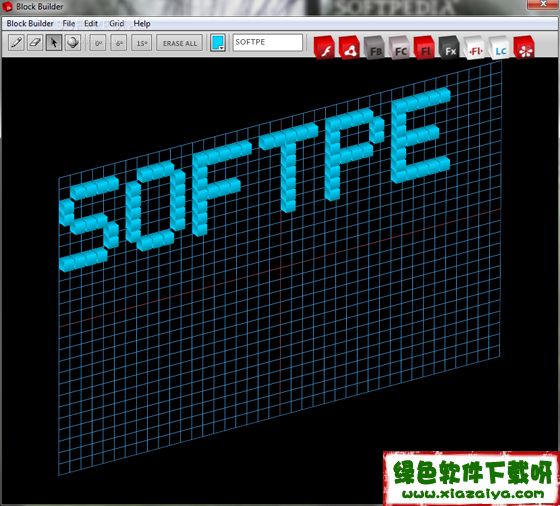Click the ERASE ALL button
Screen dimensions: 560x506
(180, 43)
